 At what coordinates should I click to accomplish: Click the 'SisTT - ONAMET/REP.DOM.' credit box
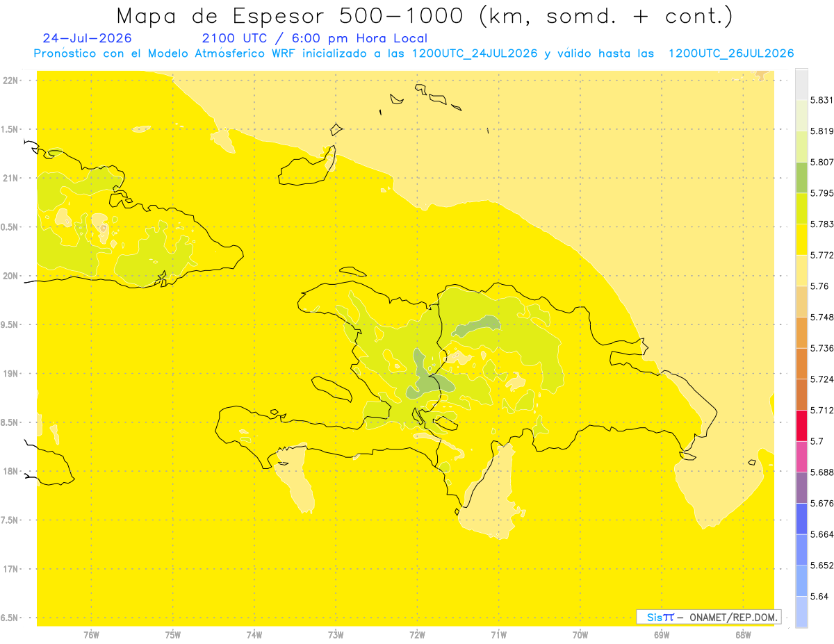708,617
